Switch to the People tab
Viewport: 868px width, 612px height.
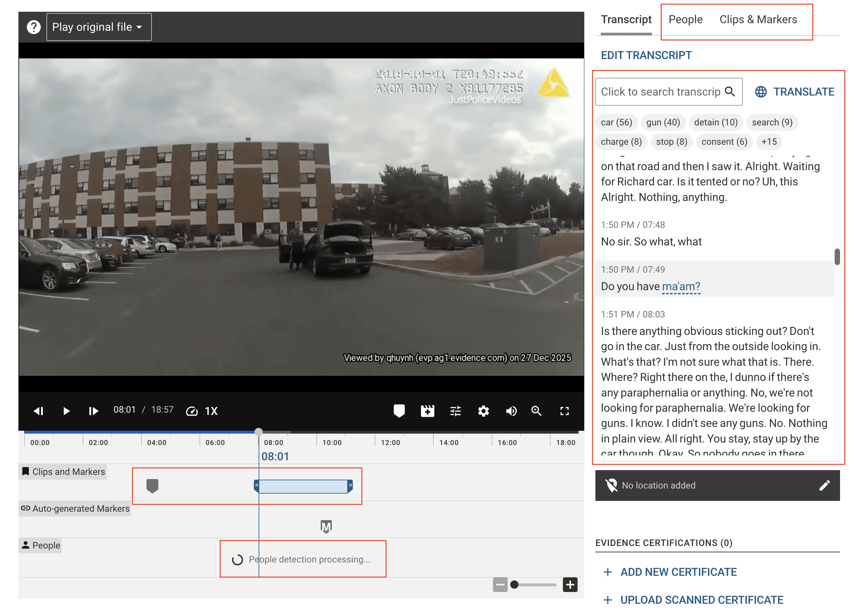(x=685, y=19)
